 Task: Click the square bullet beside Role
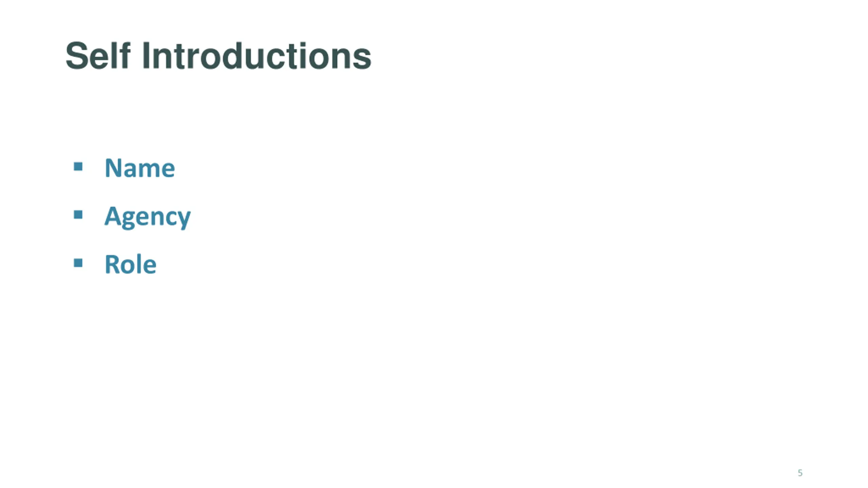78,263
